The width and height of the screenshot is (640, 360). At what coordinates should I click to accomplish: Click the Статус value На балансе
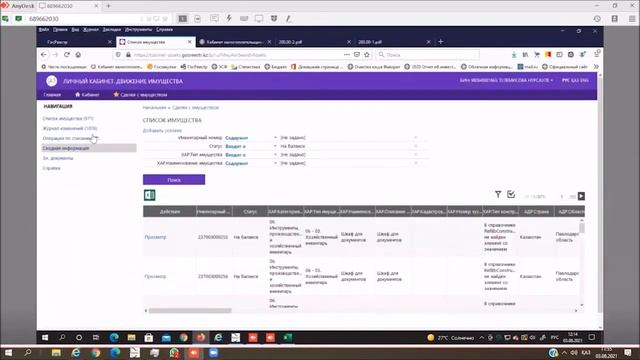[x=293, y=146]
